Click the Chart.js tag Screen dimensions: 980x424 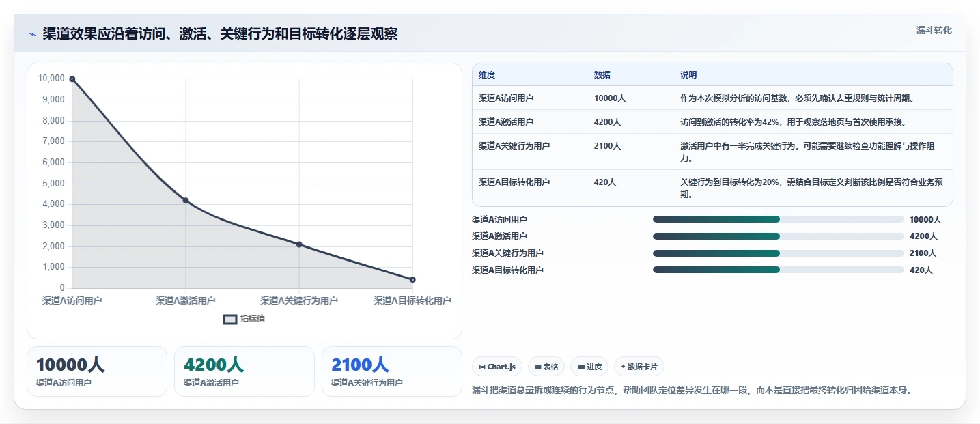click(497, 367)
